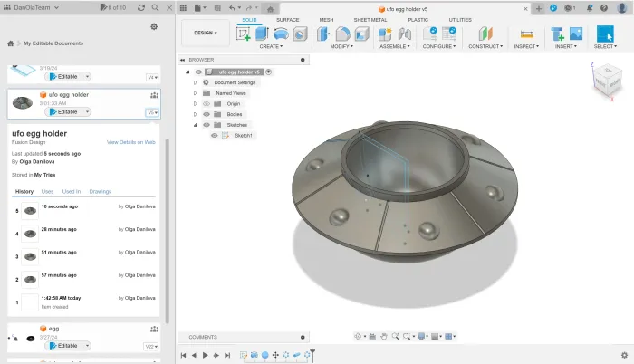Click the Measure tool under Inspect
This screenshot has width=634, height=364.
tap(527, 34)
